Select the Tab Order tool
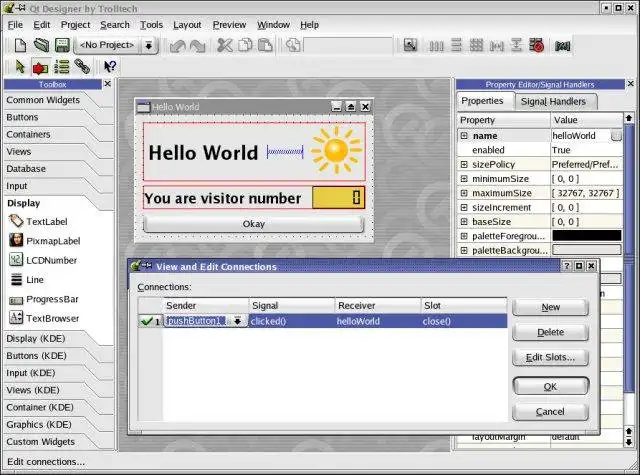Viewport: 640px width, 475px height. [x=62, y=67]
